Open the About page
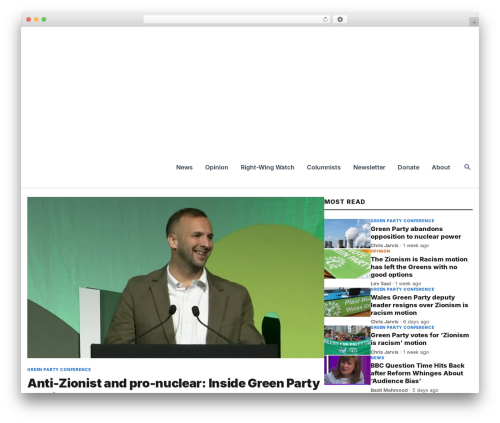Viewport: 500px width, 423px height. click(x=441, y=167)
